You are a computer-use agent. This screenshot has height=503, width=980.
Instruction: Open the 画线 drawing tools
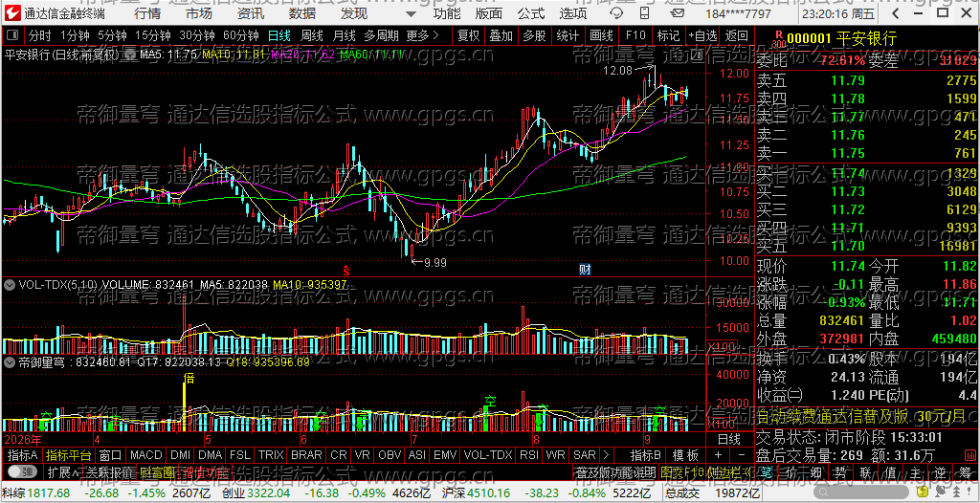601,35
